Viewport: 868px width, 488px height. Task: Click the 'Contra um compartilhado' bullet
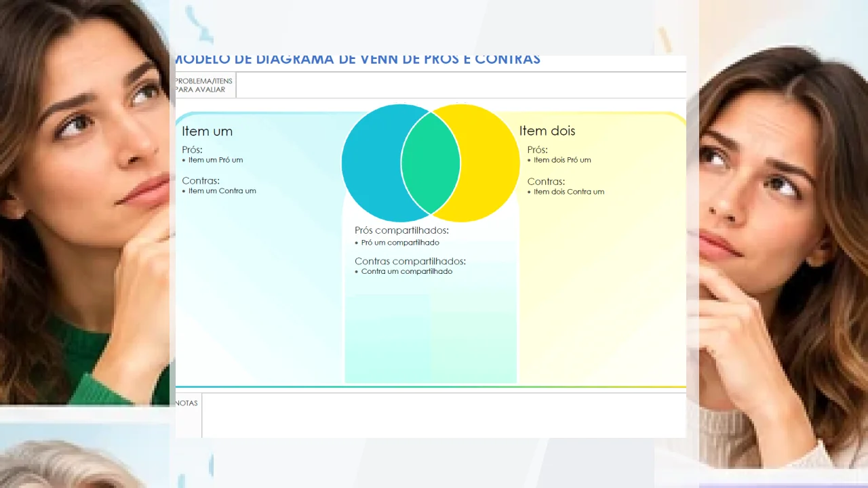(403, 272)
